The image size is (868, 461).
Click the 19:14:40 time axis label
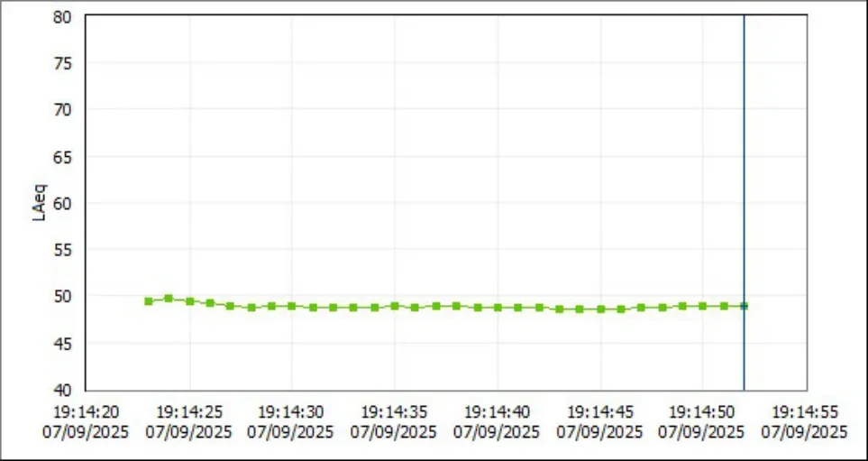[x=498, y=412]
